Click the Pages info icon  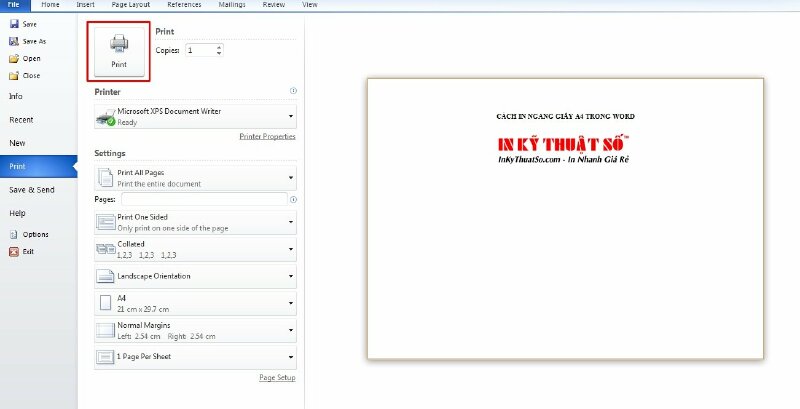click(x=293, y=199)
